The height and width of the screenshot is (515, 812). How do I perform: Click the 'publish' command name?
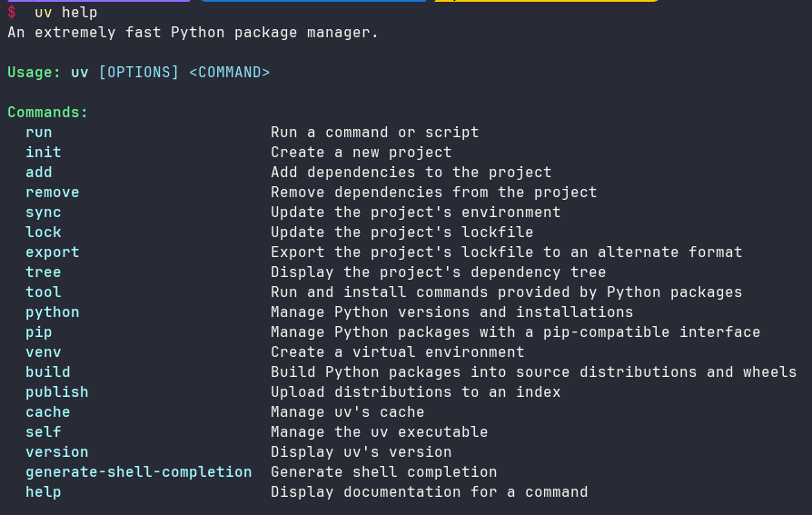click(x=57, y=392)
